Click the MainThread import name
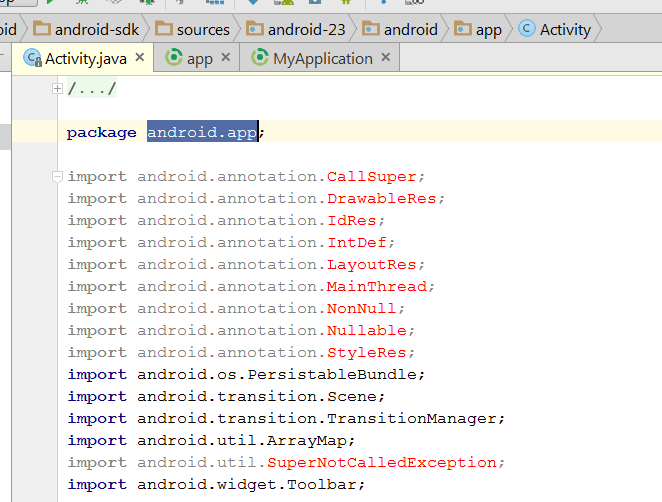The height and width of the screenshot is (502, 662). click(x=377, y=286)
